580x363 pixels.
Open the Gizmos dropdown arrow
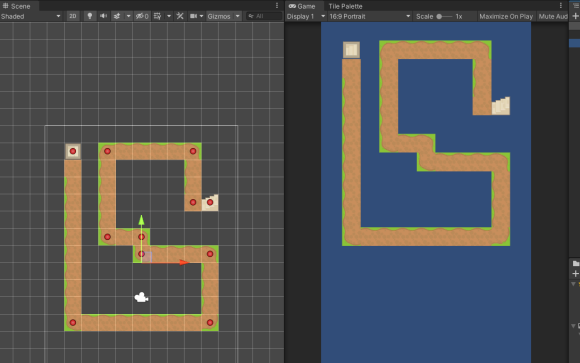[237, 16]
